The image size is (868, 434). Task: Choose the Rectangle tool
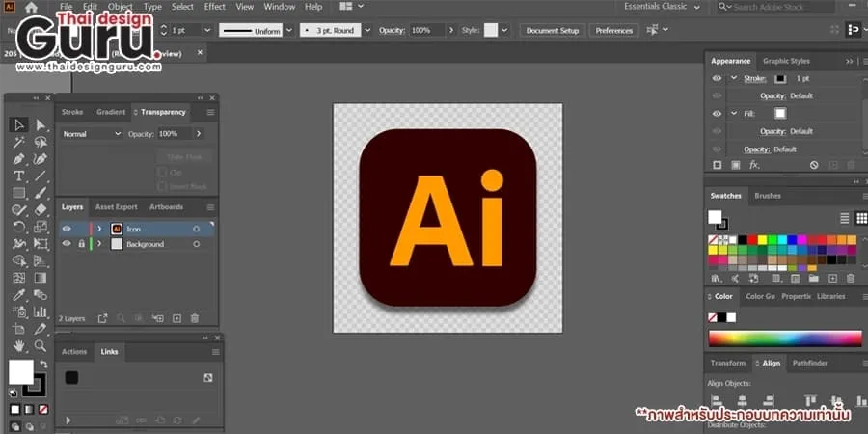(19, 193)
